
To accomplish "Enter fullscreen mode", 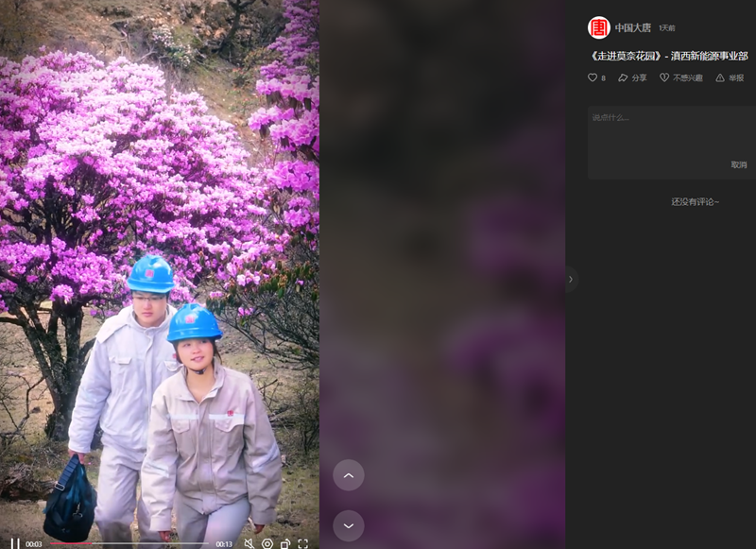I will click(303, 543).
